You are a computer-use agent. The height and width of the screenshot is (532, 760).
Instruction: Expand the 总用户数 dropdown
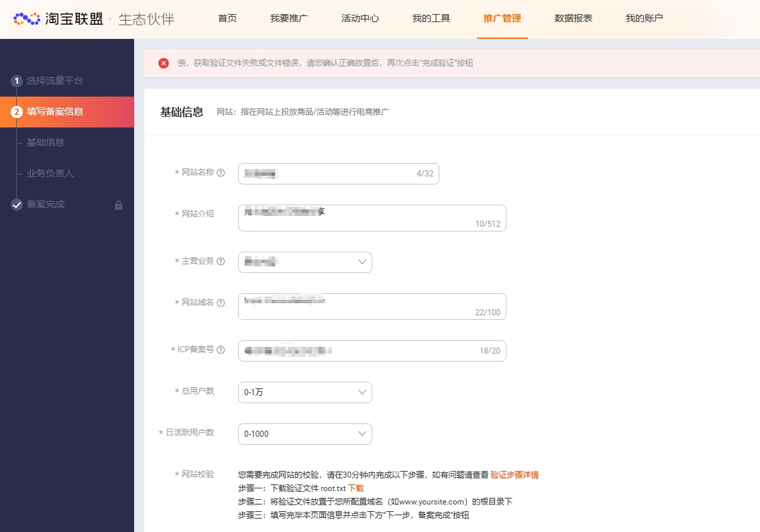click(305, 392)
